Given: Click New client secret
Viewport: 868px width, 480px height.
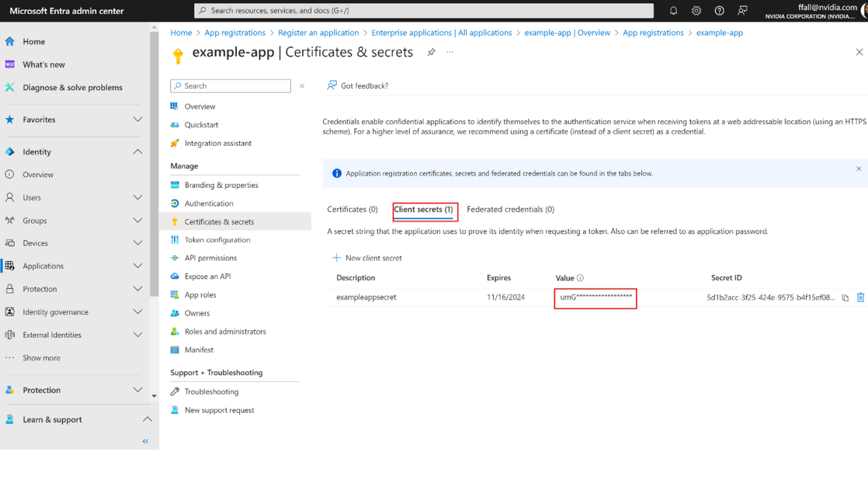Looking at the screenshot, I should click(367, 258).
